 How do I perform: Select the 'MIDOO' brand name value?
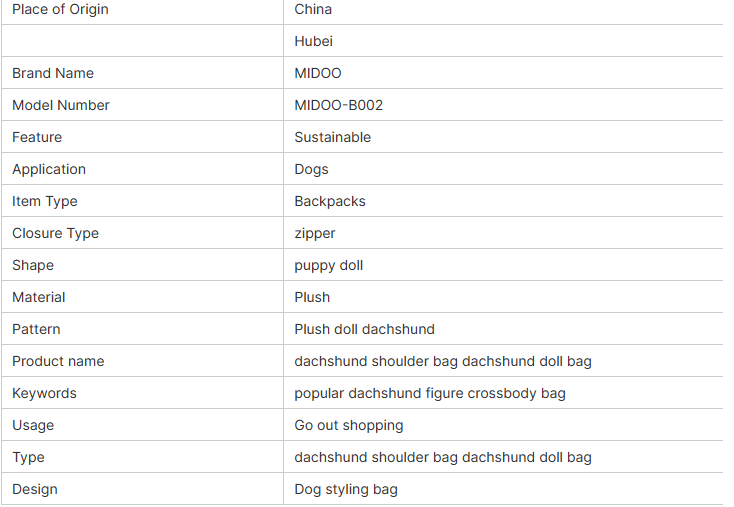[318, 73]
